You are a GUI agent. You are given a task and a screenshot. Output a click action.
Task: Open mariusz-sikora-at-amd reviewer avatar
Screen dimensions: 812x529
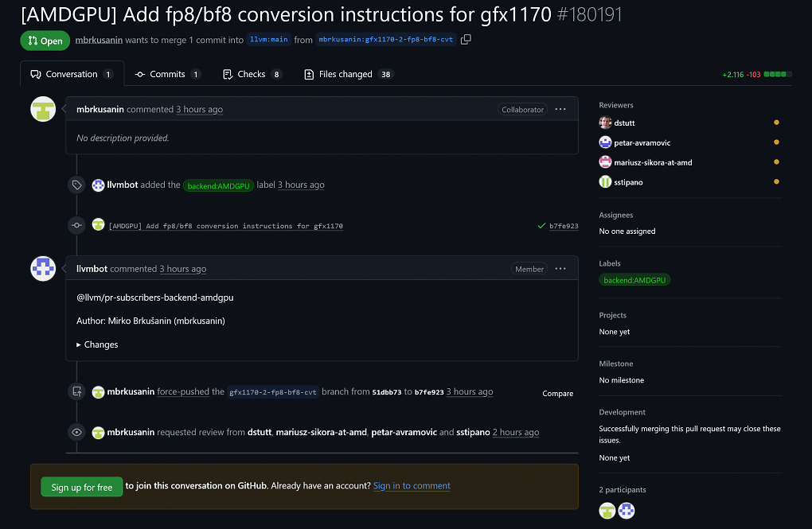(605, 162)
